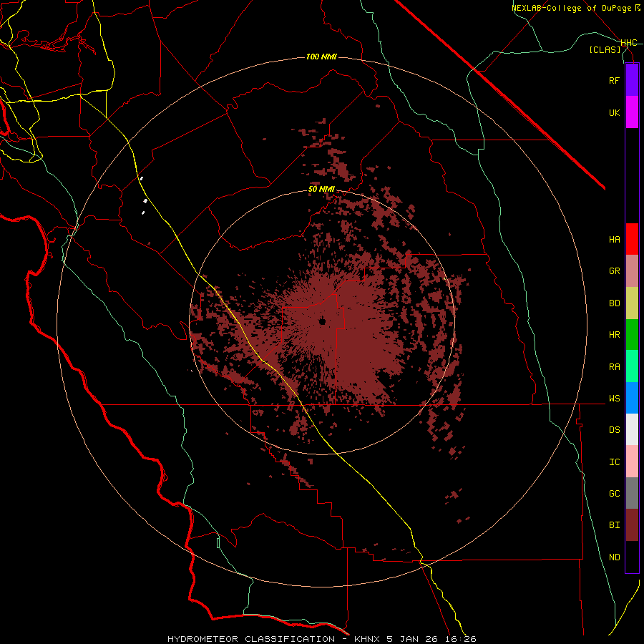Click the IC light pink legend swatch
644x644 pixels.
pos(632,462)
